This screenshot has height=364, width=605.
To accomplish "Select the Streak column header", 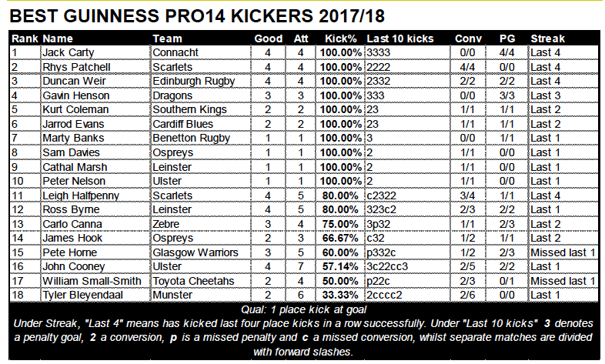I will pyautogui.click(x=547, y=38).
